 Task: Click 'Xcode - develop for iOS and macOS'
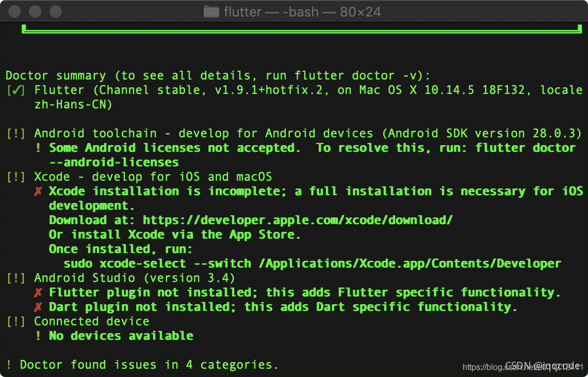point(153,177)
